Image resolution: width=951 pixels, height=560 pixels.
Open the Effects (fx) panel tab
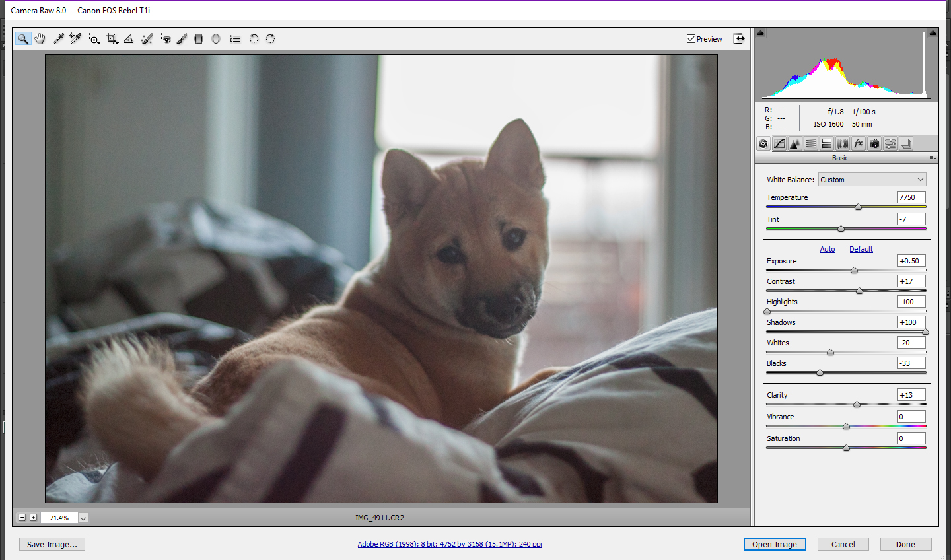(859, 144)
